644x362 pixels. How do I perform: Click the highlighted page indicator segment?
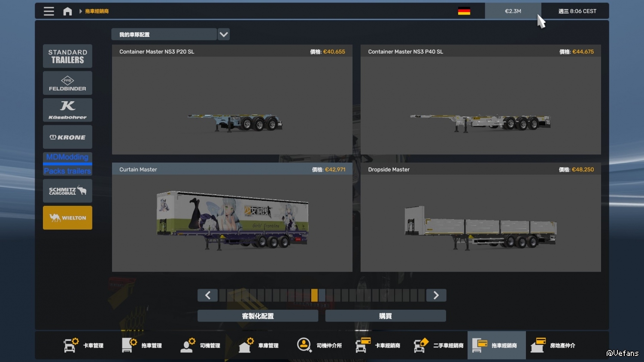(314, 295)
